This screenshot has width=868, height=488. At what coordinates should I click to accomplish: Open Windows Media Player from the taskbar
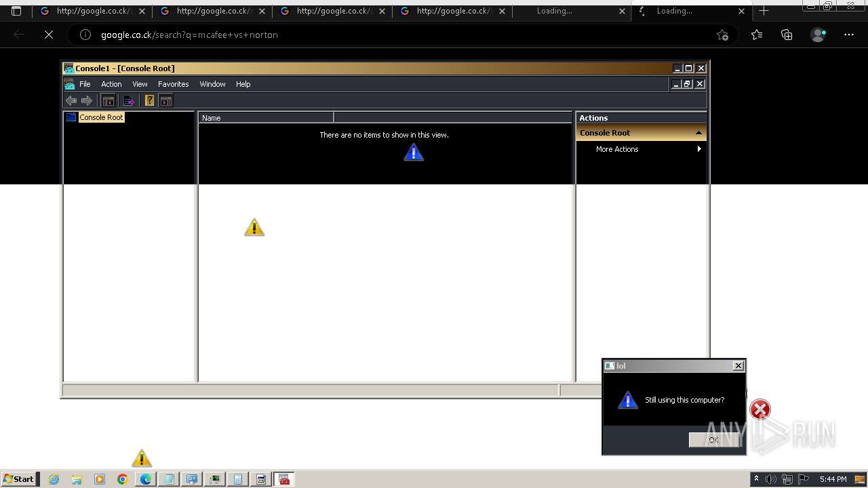point(100,479)
